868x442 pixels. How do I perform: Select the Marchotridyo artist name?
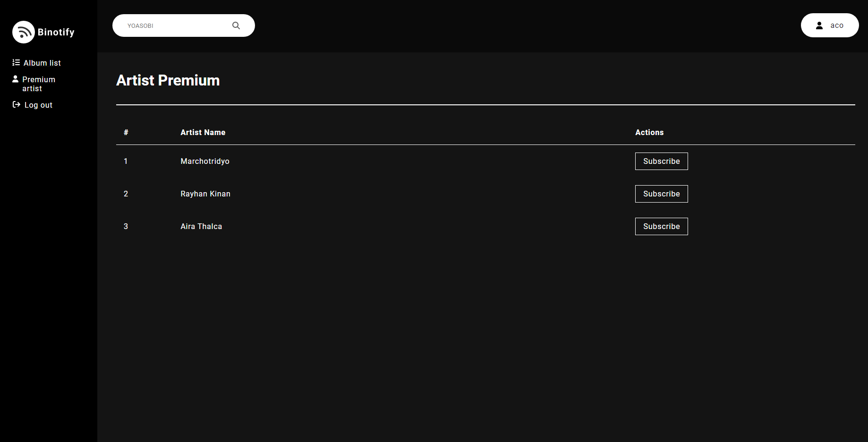coord(205,161)
